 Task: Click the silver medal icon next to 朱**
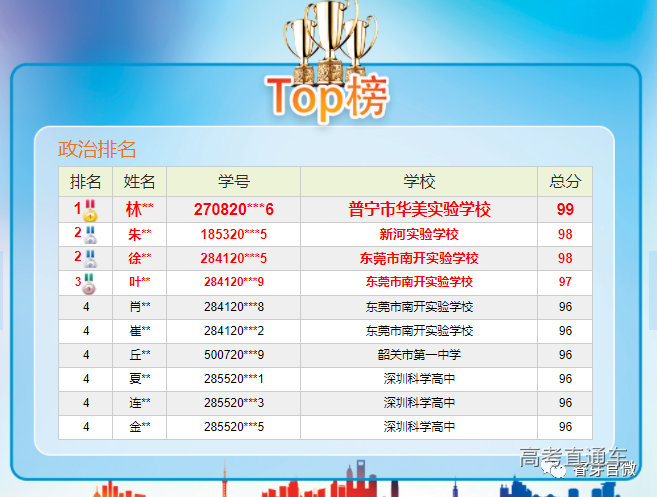[91, 234]
